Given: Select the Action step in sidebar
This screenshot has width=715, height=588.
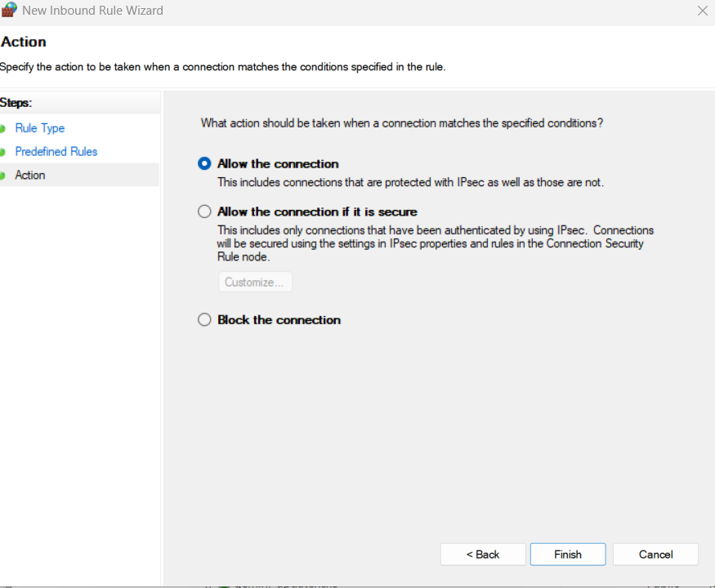Looking at the screenshot, I should coord(30,176).
